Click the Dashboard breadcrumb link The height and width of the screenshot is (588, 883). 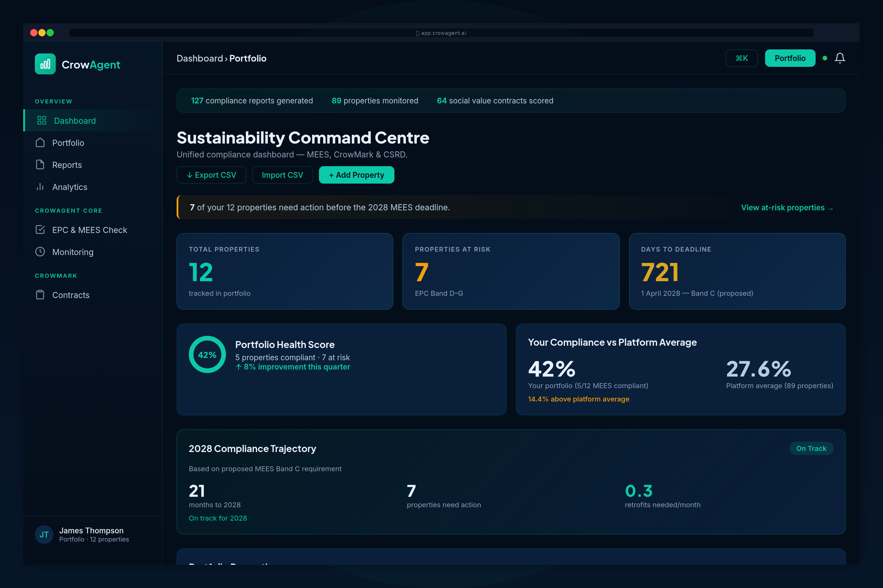[200, 58]
